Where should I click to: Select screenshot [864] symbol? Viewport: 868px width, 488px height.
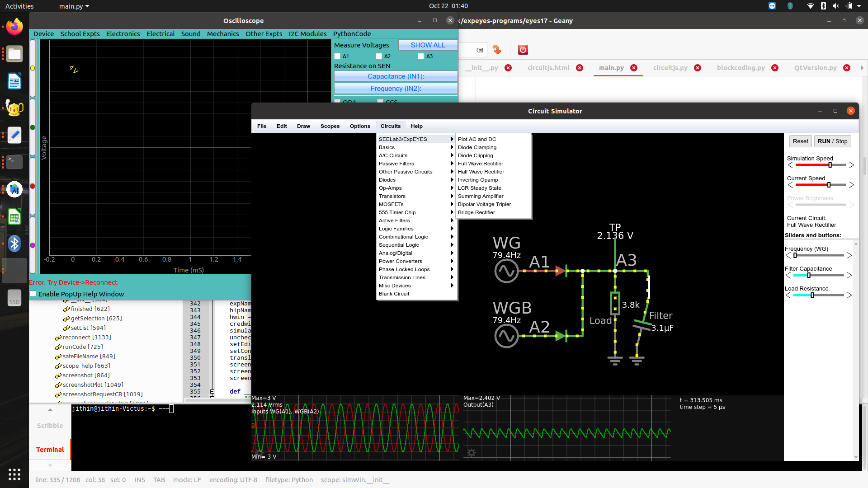86,375
